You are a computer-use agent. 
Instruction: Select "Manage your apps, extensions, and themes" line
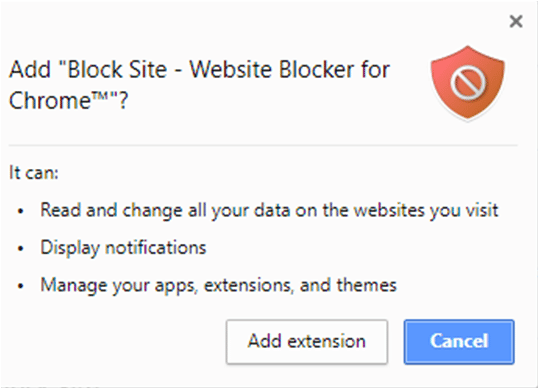[x=219, y=286]
